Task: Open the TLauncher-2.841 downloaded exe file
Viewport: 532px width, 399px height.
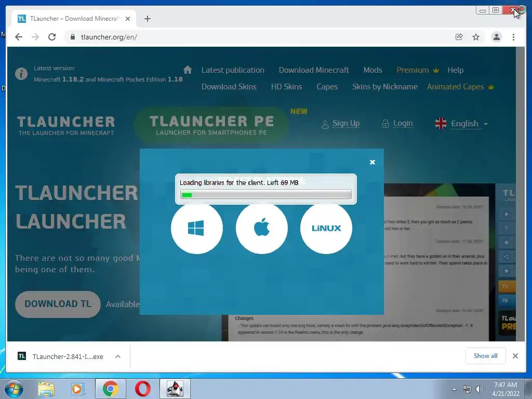Action: [60, 356]
